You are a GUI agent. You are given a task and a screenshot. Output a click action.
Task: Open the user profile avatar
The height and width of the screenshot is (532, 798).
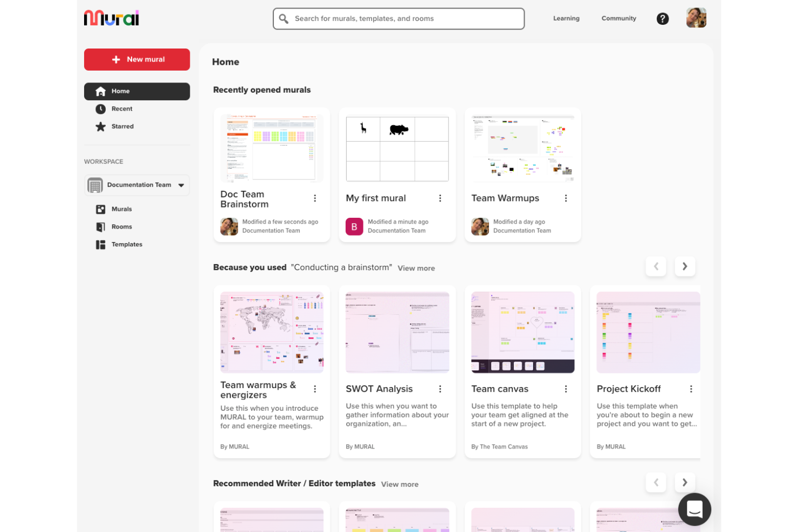coord(696,18)
